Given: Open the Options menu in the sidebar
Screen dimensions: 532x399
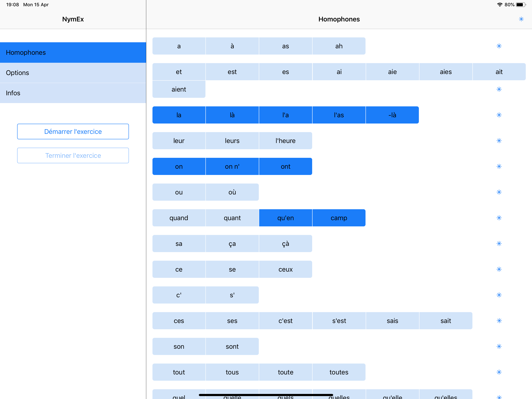Looking at the screenshot, I should [73, 73].
